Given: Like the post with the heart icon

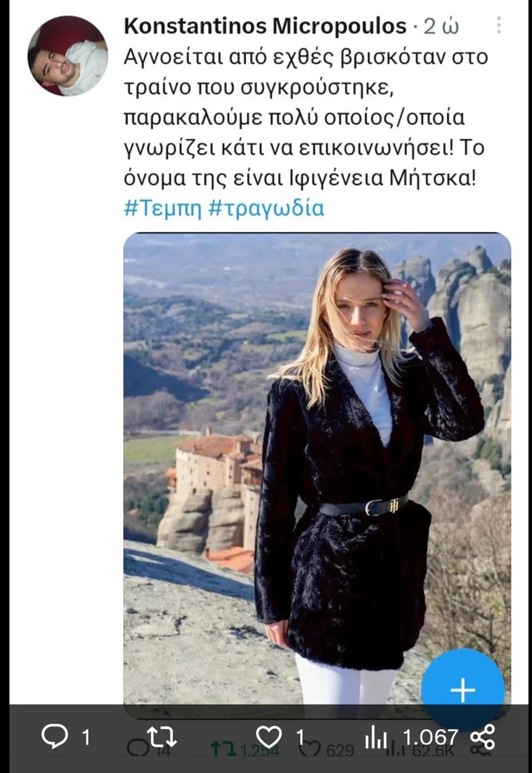Looking at the screenshot, I should coord(269,737).
